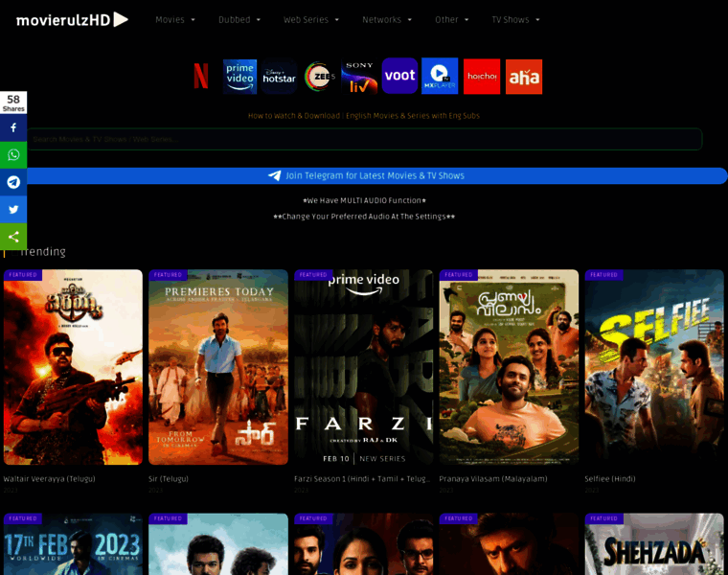Open the ZEE5 network icon
Image resolution: width=728 pixels, height=575 pixels.
point(320,76)
